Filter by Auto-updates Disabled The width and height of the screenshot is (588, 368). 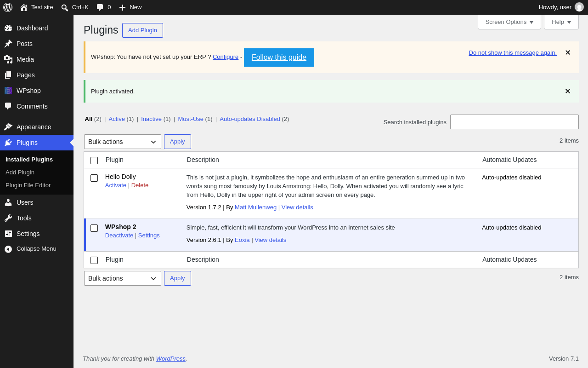tap(250, 119)
